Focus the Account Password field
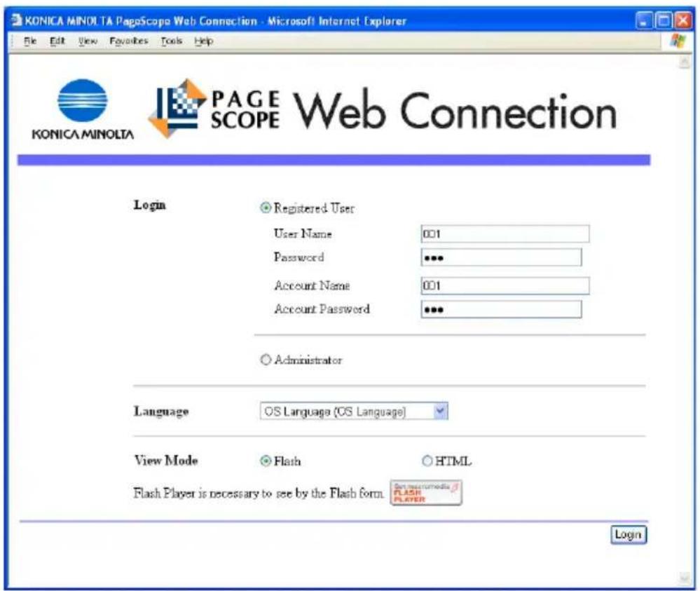700x591 pixels. 501,309
